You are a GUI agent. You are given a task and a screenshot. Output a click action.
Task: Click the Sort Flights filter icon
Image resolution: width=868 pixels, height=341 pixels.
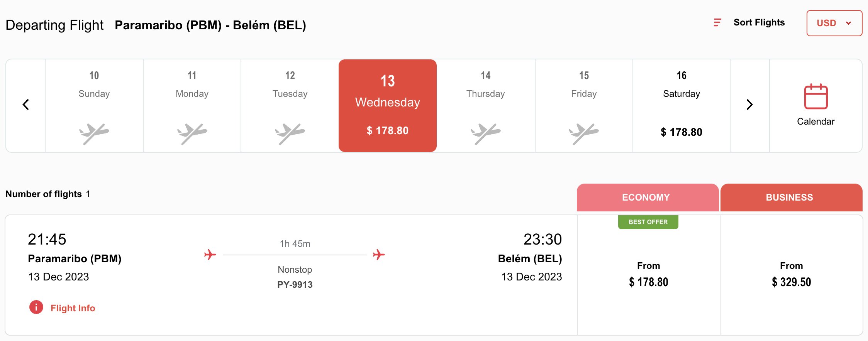pyautogui.click(x=717, y=23)
